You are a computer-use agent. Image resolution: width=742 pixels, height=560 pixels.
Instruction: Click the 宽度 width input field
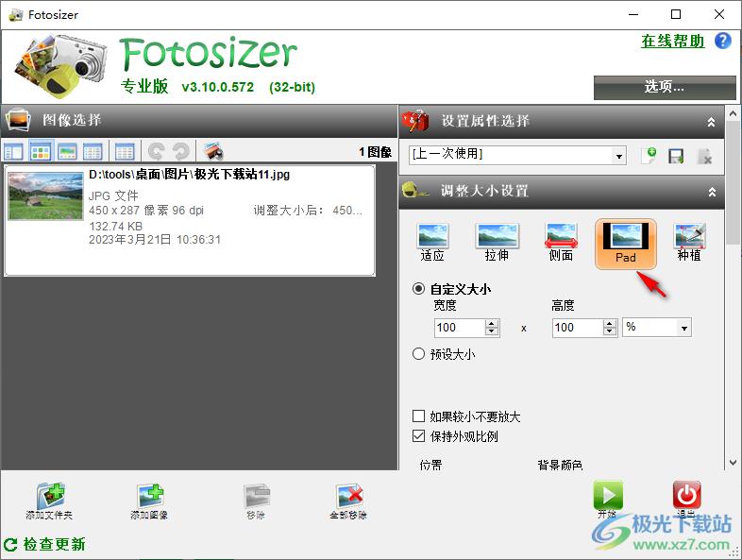click(x=459, y=328)
